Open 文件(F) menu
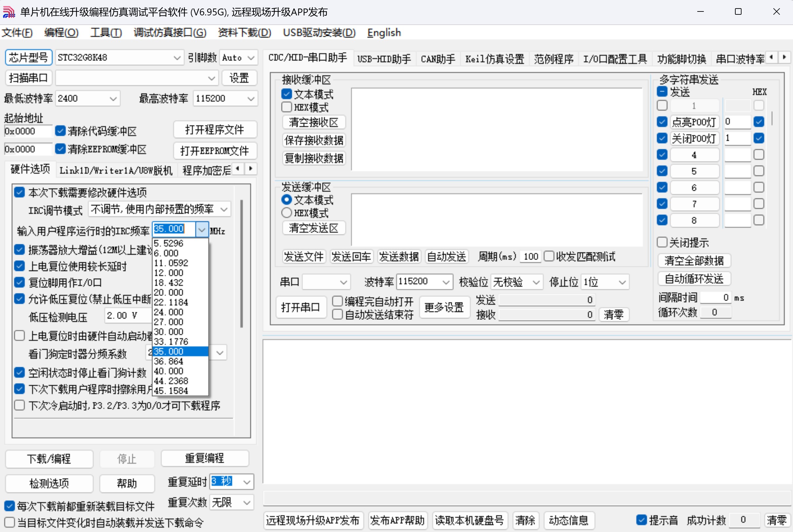This screenshot has height=532, width=793. coord(17,32)
